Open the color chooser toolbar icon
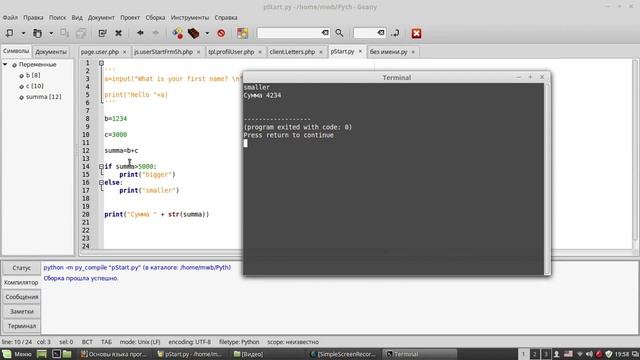640x360 pixels. (242, 33)
